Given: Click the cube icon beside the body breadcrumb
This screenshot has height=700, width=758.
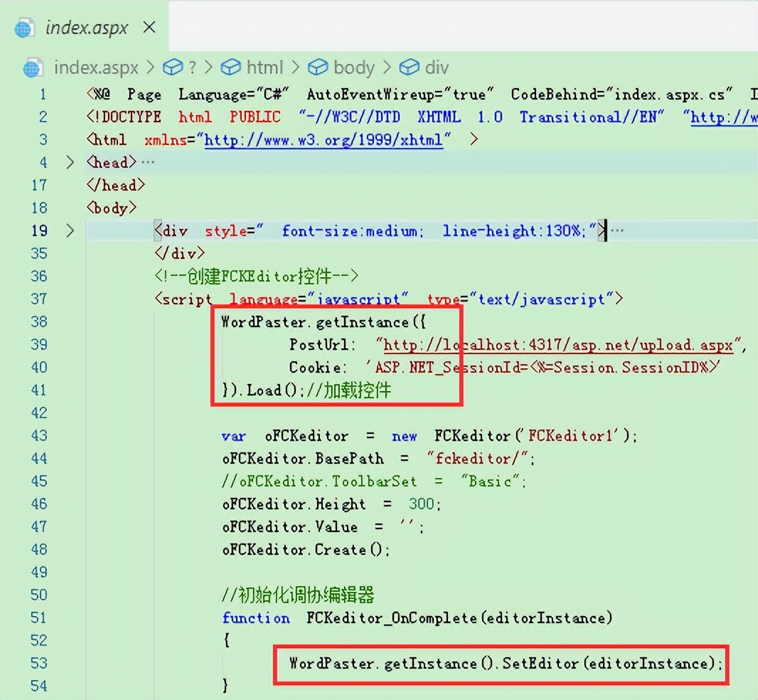Looking at the screenshot, I should point(318,68).
